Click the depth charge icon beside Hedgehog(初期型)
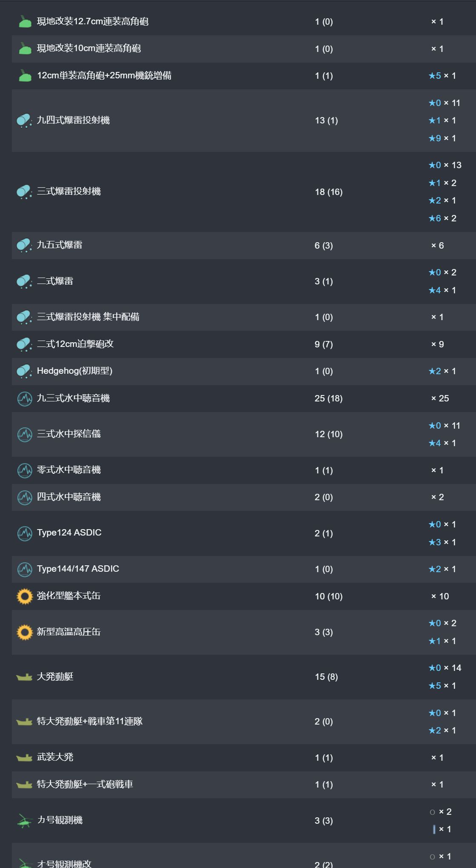The image size is (476, 868). [x=24, y=371]
